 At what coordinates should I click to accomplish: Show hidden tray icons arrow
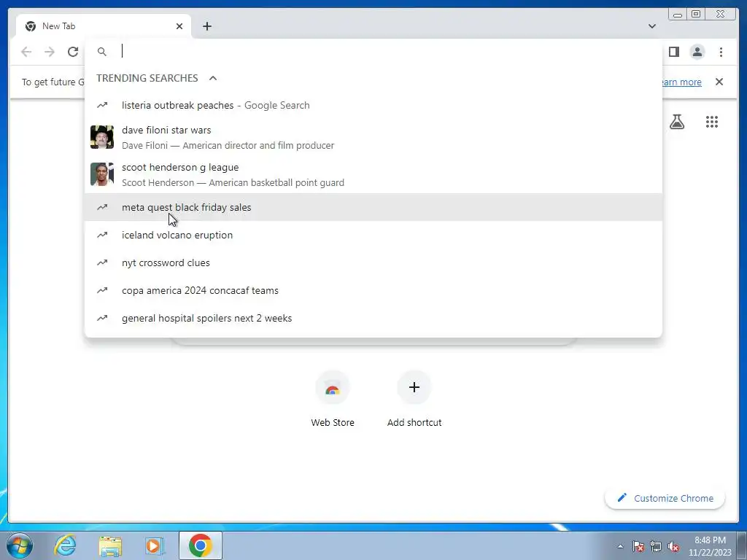[x=620, y=546]
